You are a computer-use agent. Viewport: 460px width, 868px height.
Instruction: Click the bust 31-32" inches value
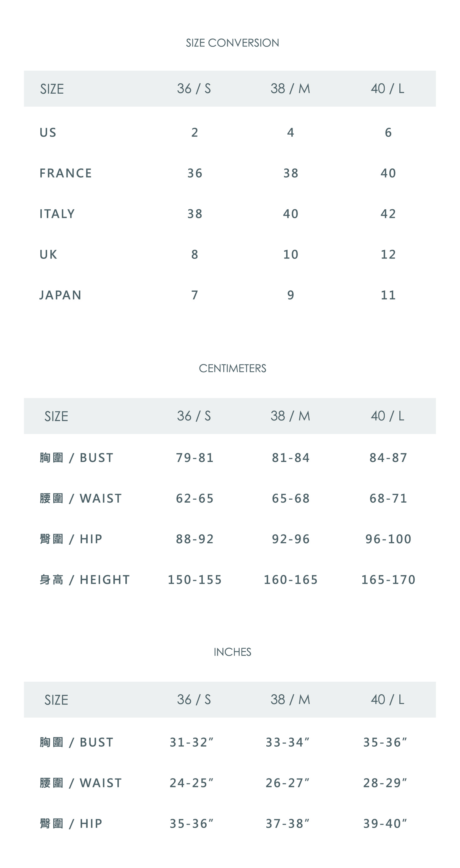192,742
